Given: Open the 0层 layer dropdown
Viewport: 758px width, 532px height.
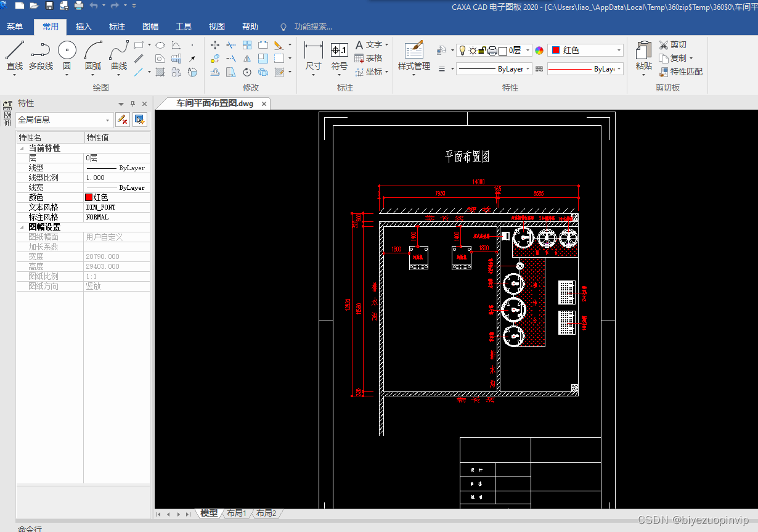Looking at the screenshot, I should tap(528, 51).
